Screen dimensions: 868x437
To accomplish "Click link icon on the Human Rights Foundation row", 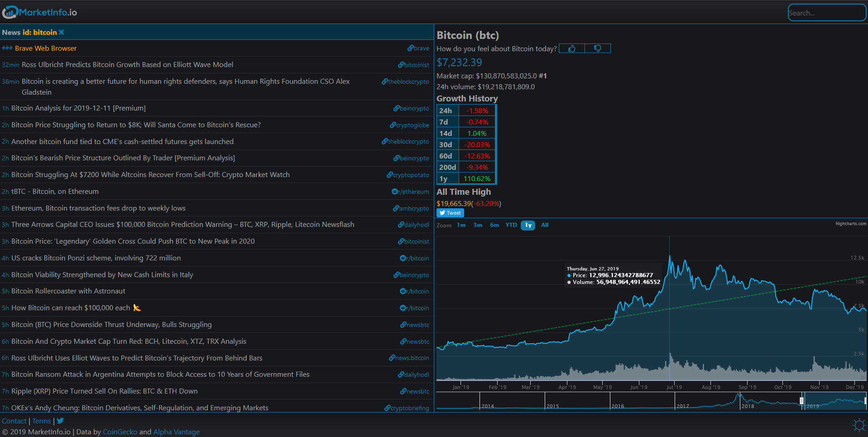I will point(385,82).
